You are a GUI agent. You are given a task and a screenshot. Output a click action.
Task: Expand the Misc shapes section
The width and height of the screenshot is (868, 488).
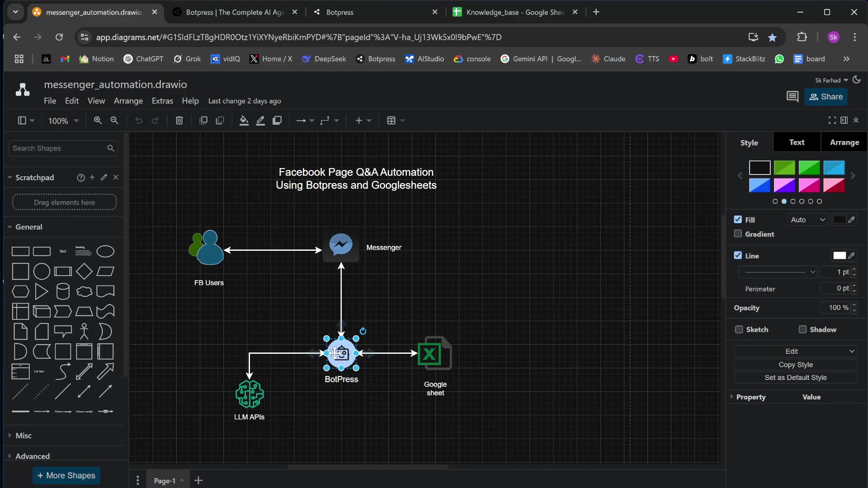[24, 436]
